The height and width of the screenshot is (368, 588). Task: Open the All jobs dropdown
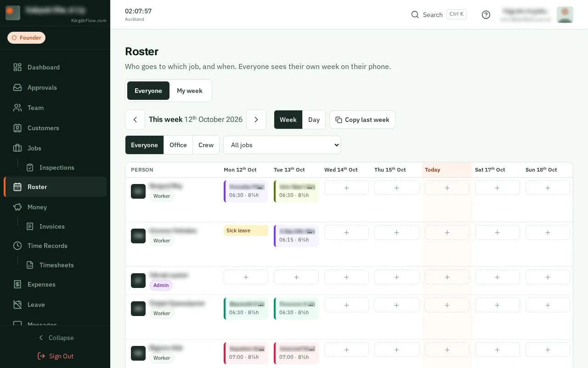point(282,145)
